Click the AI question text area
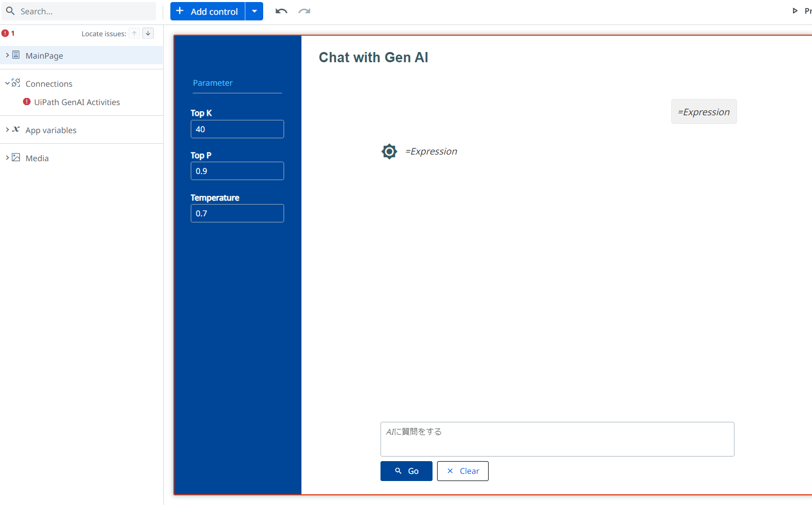 pyautogui.click(x=557, y=439)
